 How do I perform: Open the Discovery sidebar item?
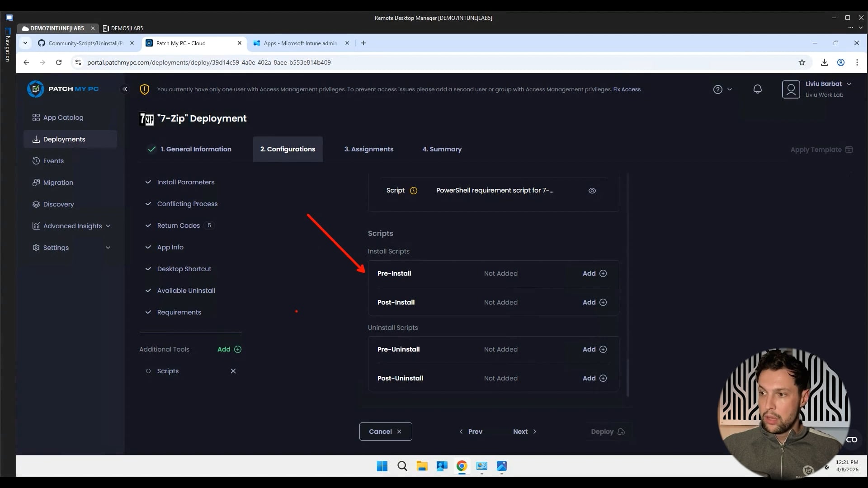[x=58, y=204]
